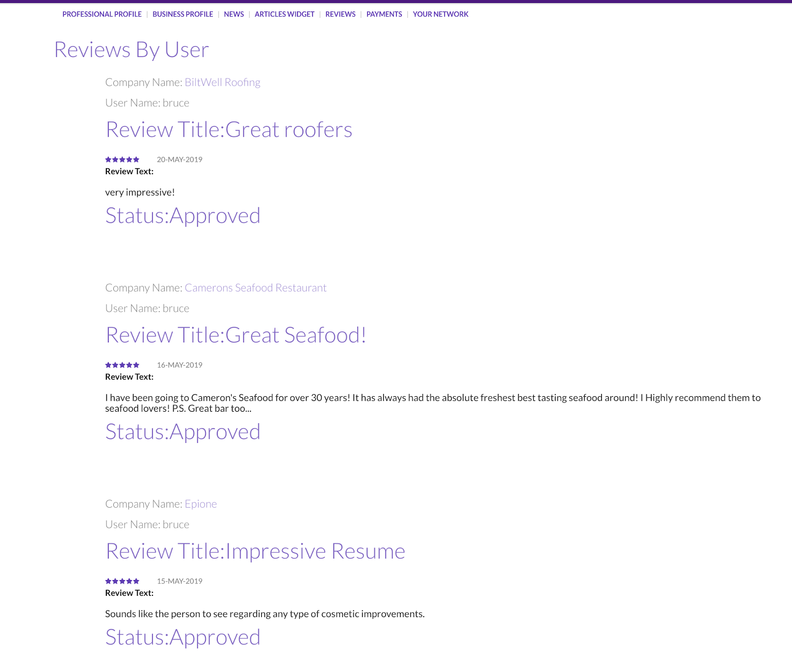
Task: Go to Business Profile page
Action: click(x=183, y=14)
